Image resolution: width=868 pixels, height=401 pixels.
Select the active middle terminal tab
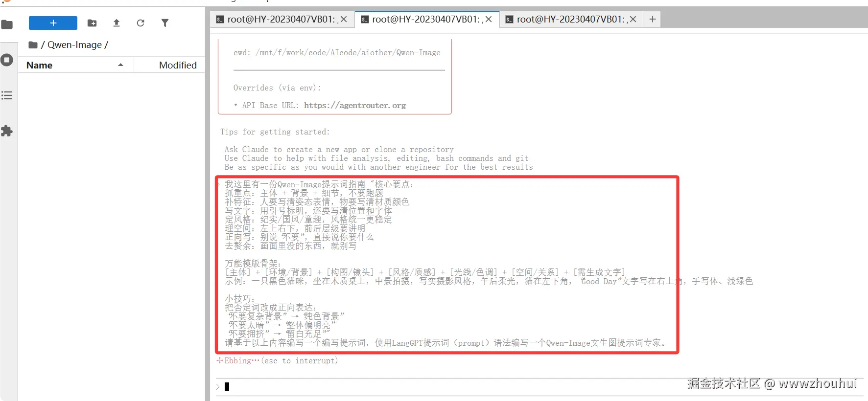pos(426,20)
